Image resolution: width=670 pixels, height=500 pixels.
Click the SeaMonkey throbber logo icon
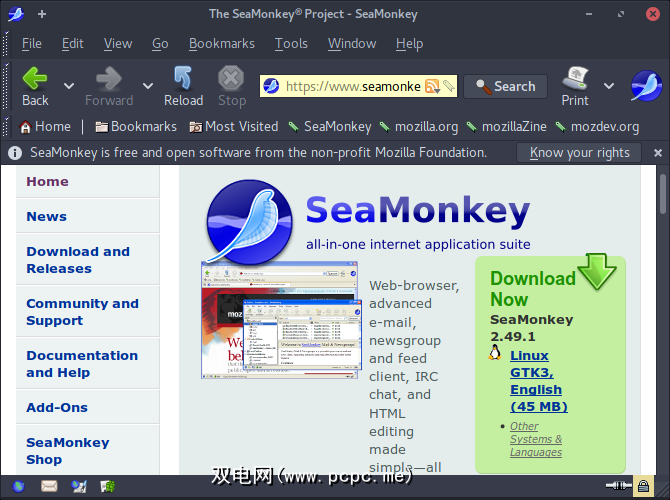coord(646,86)
